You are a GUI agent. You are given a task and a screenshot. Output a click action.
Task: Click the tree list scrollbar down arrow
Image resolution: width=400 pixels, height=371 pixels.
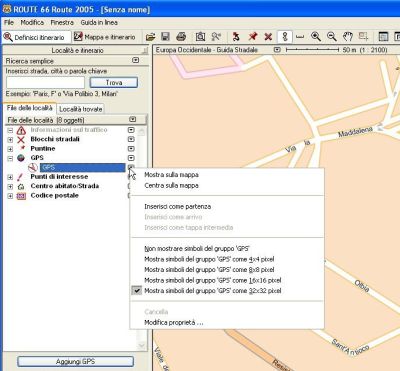pyautogui.click(x=142, y=345)
